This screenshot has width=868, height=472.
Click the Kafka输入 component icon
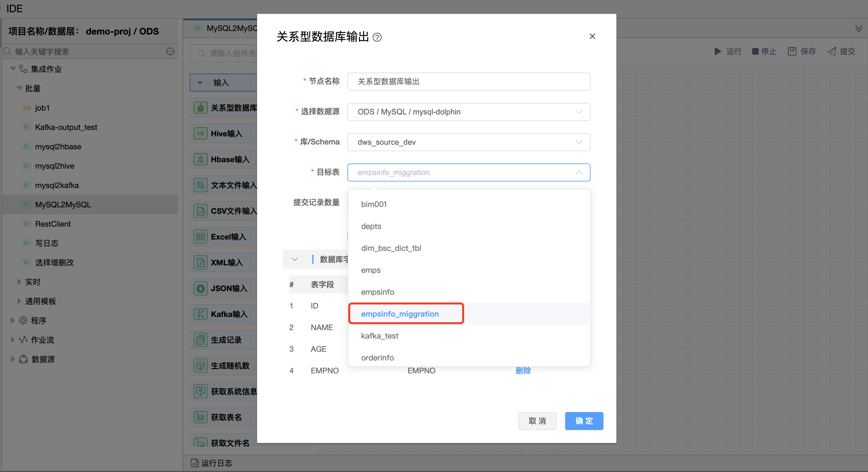click(x=201, y=314)
